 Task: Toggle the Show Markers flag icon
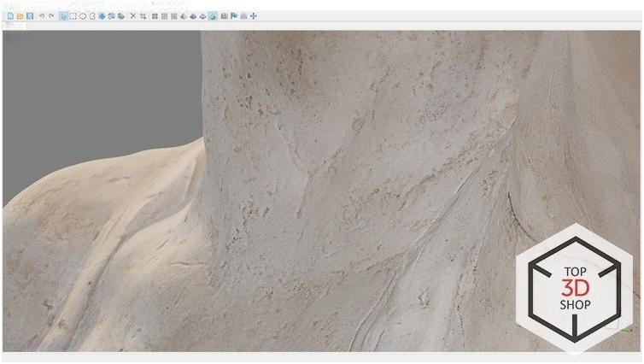[233, 16]
